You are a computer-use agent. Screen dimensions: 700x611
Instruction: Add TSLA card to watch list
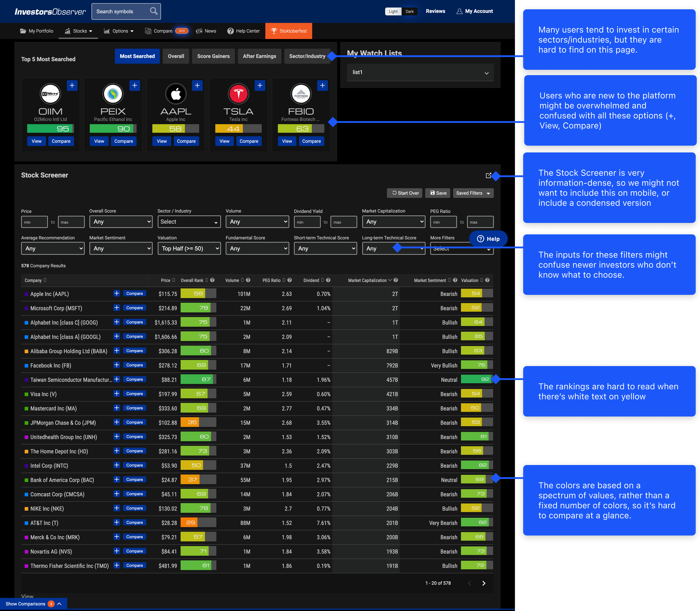[260, 85]
